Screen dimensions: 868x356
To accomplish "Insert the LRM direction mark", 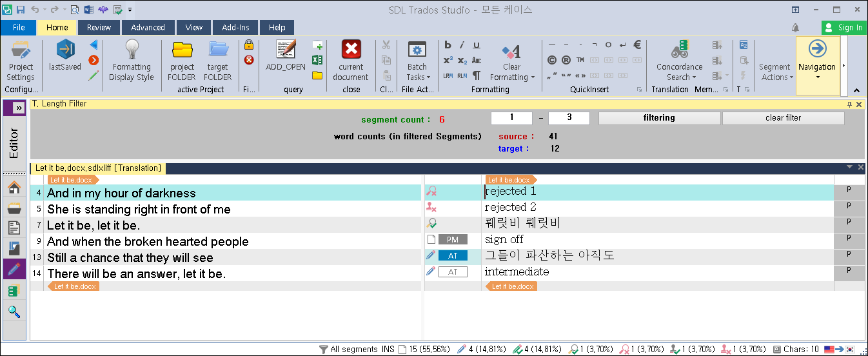I will click(x=448, y=75).
